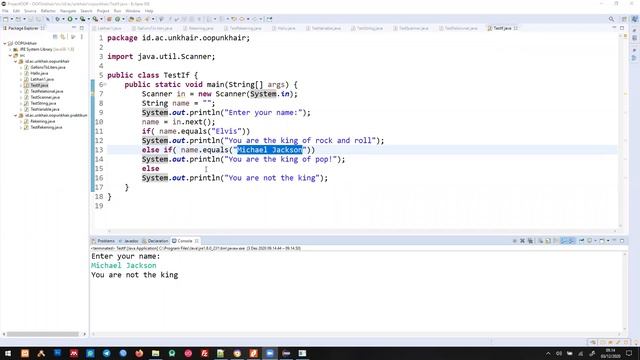Image resolution: width=640 pixels, height=360 pixels.
Task: Toggle Scroll Lock in Console toolbar
Action: (548, 241)
